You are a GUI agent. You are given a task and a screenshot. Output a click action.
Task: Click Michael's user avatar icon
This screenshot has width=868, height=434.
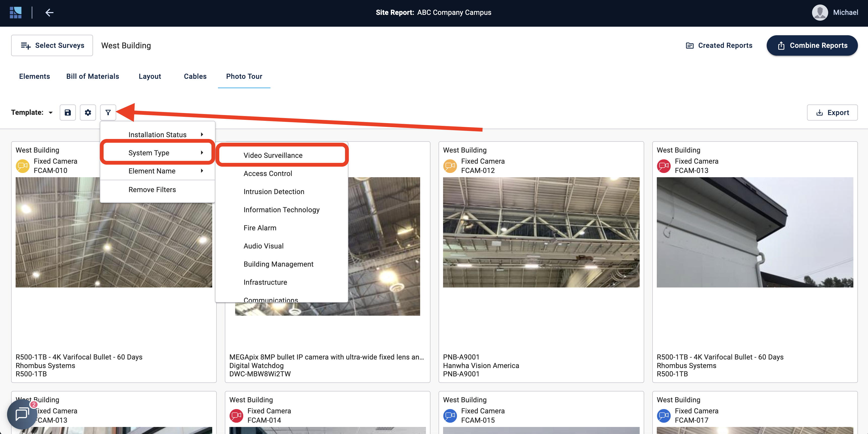click(x=820, y=12)
